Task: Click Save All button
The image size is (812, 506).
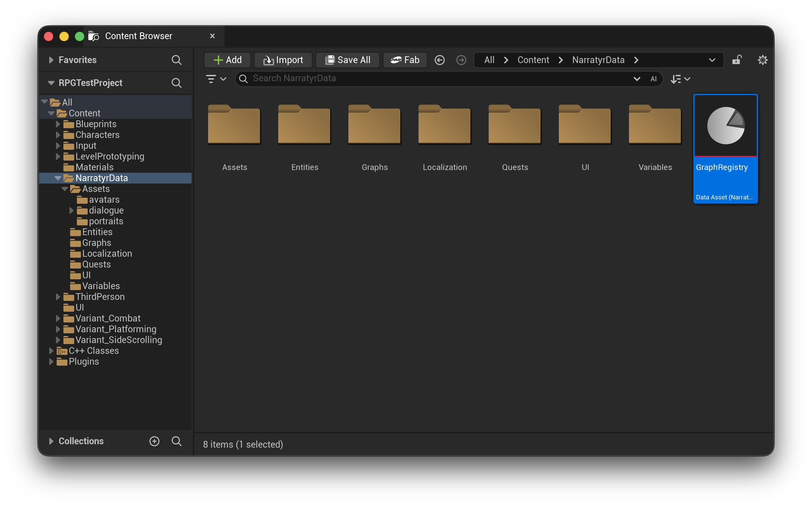Action: (x=347, y=60)
